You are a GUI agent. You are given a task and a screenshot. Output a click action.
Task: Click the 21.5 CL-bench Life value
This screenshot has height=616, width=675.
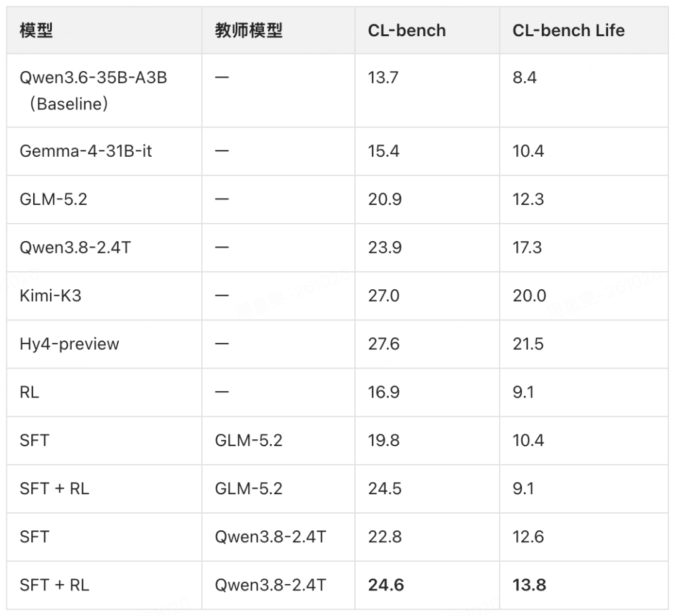pos(528,344)
